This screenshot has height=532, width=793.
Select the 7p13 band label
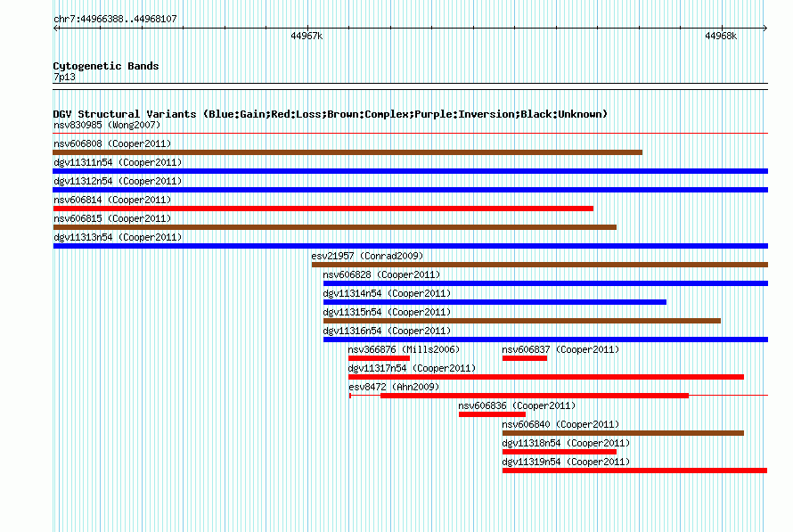64,77
